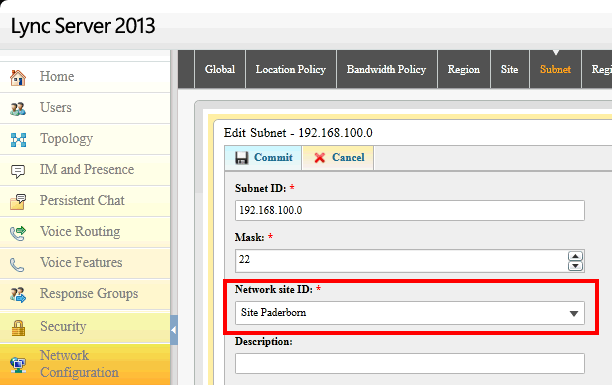Viewport: 612px width, 385px height.
Task: Open the Security section
Action: click(85, 327)
